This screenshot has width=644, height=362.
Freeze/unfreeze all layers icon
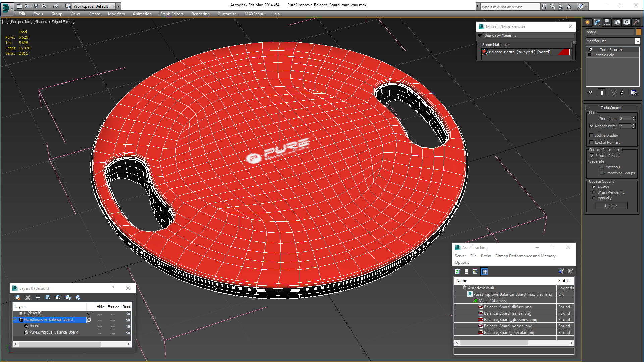(78, 298)
